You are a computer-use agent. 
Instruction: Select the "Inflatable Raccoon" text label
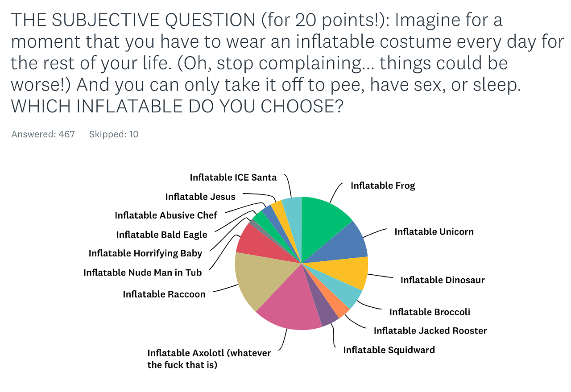pyautogui.click(x=164, y=294)
